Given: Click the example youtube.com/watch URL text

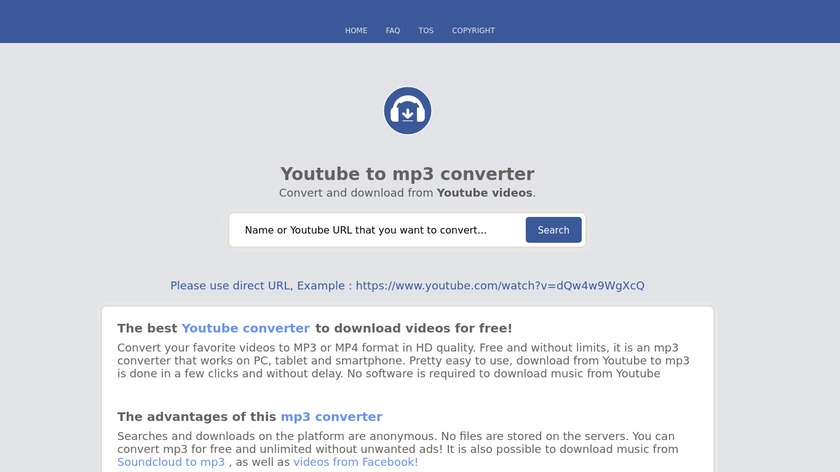Looking at the screenshot, I should click(x=500, y=286).
